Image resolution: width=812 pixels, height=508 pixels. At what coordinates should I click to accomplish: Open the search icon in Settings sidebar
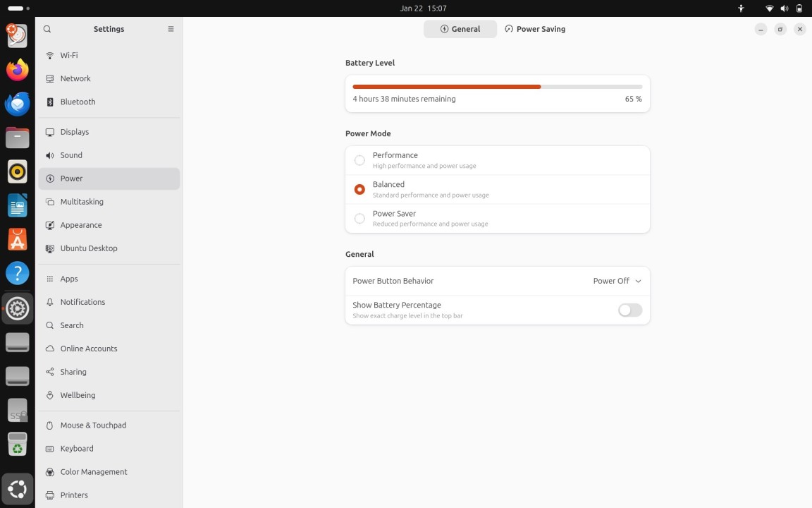[47, 29]
